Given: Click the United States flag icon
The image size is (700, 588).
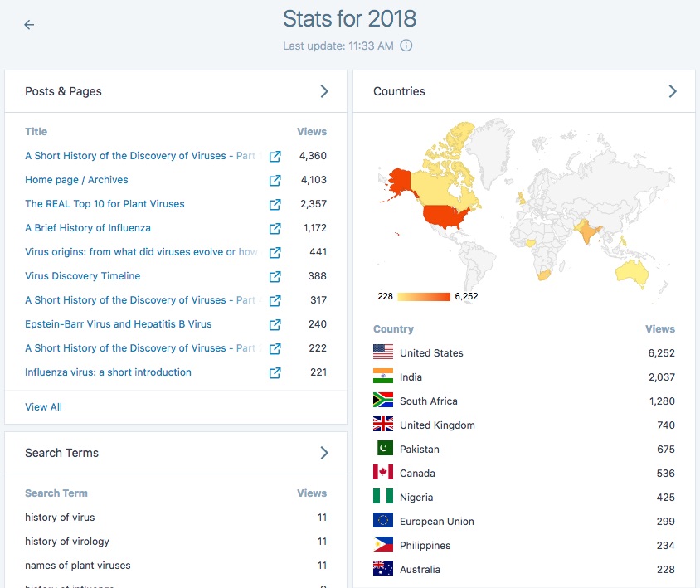Looking at the screenshot, I should coord(381,352).
